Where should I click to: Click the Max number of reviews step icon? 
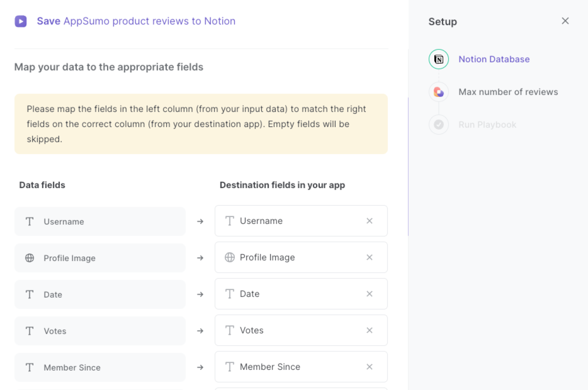tap(438, 92)
